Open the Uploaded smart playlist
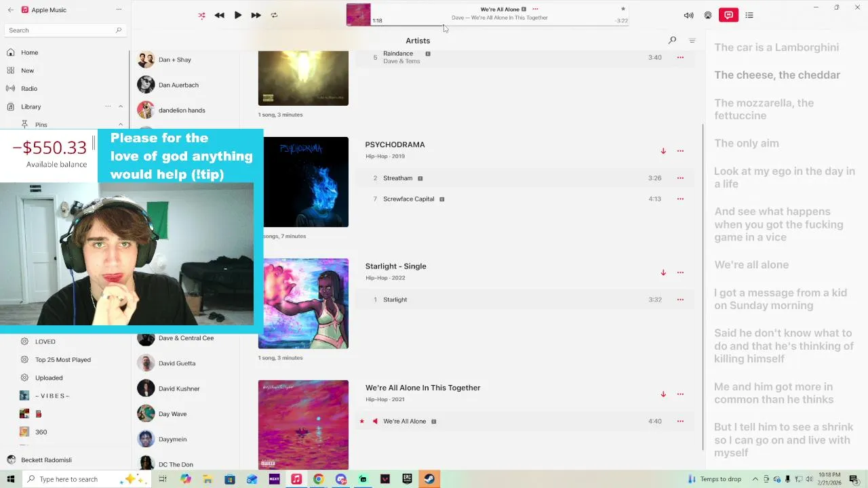Screen dimensions: 868x488 (49, 378)
